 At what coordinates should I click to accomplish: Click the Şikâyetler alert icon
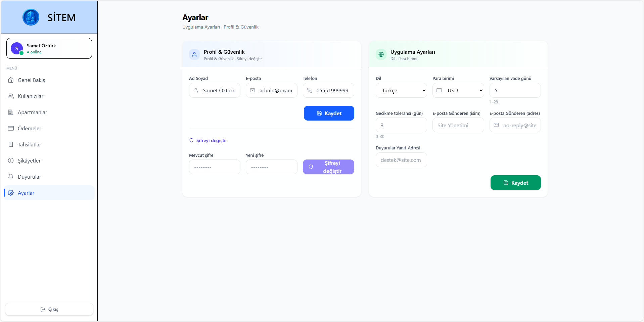(x=11, y=161)
